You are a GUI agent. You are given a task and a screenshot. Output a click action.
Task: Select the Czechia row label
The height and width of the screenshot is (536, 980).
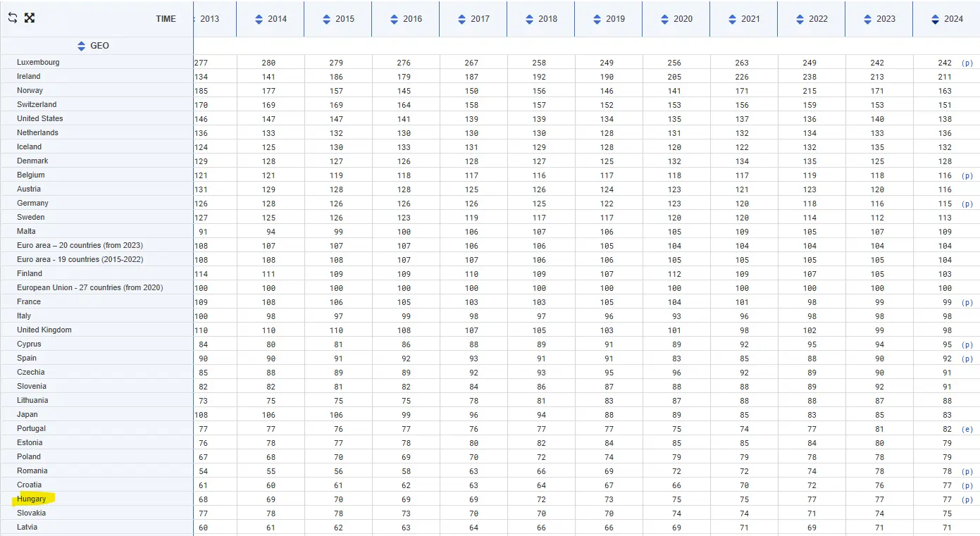tap(31, 372)
